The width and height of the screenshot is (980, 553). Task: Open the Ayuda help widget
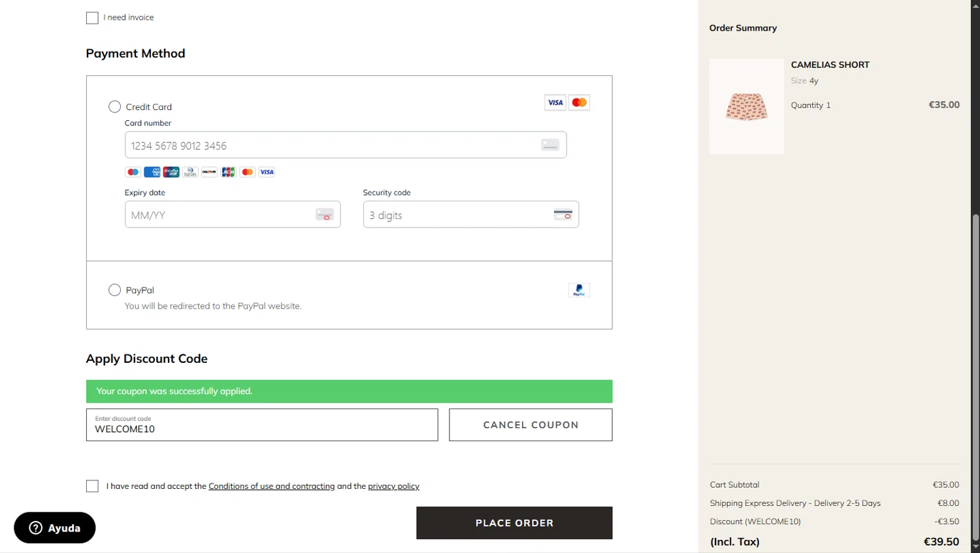click(55, 528)
